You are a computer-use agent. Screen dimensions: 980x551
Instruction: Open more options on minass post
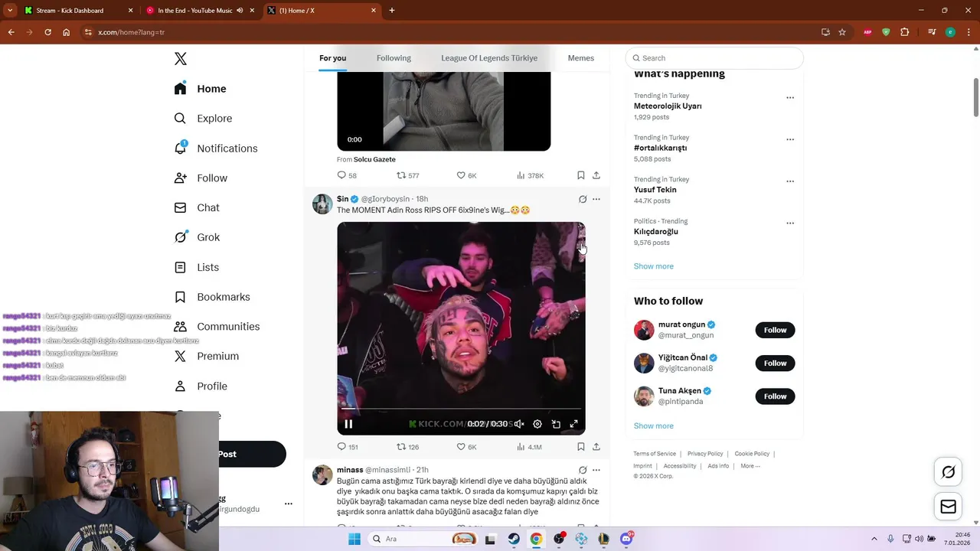tap(596, 470)
